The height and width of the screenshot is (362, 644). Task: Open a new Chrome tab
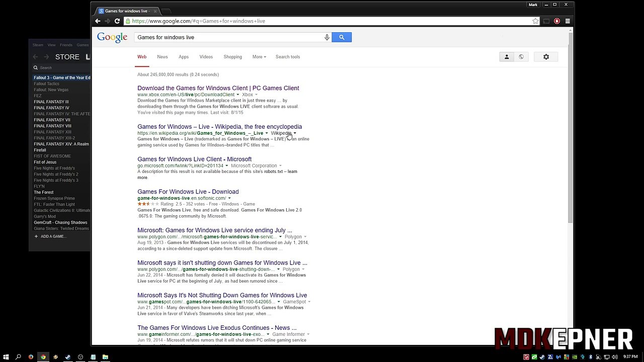(167, 11)
